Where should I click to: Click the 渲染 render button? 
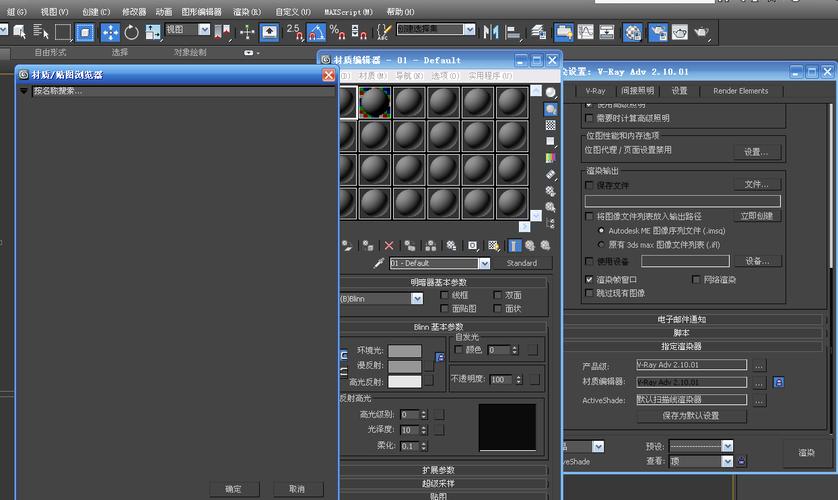(806, 452)
